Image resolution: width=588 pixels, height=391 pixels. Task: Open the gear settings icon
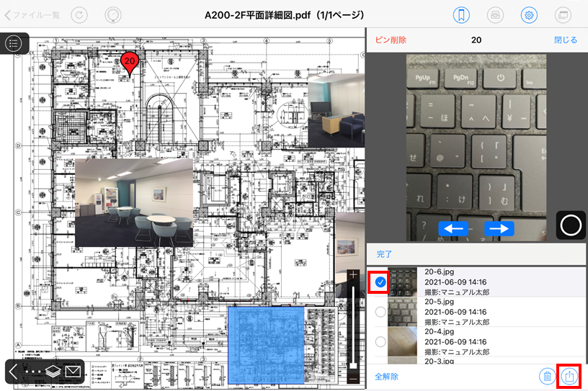pyautogui.click(x=529, y=15)
